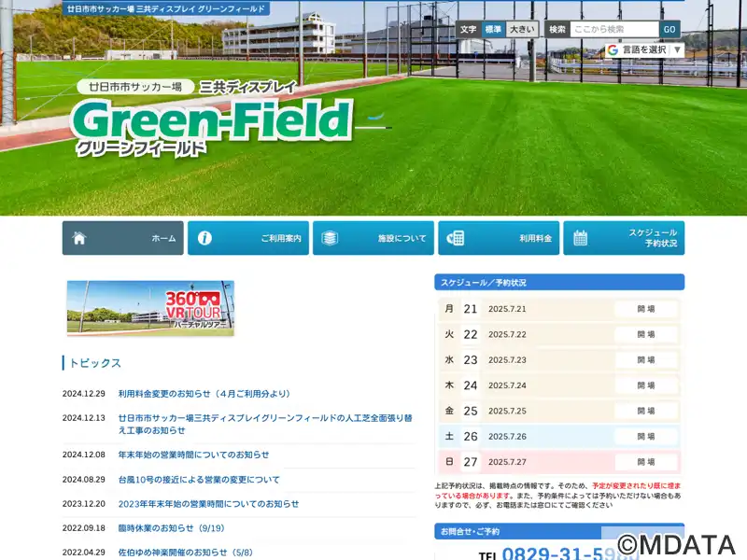The width and height of the screenshot is (747, 560).
Task: Open the ご利用案内 navigation tab
Action: pyautogui.click(x=248, y=238)
